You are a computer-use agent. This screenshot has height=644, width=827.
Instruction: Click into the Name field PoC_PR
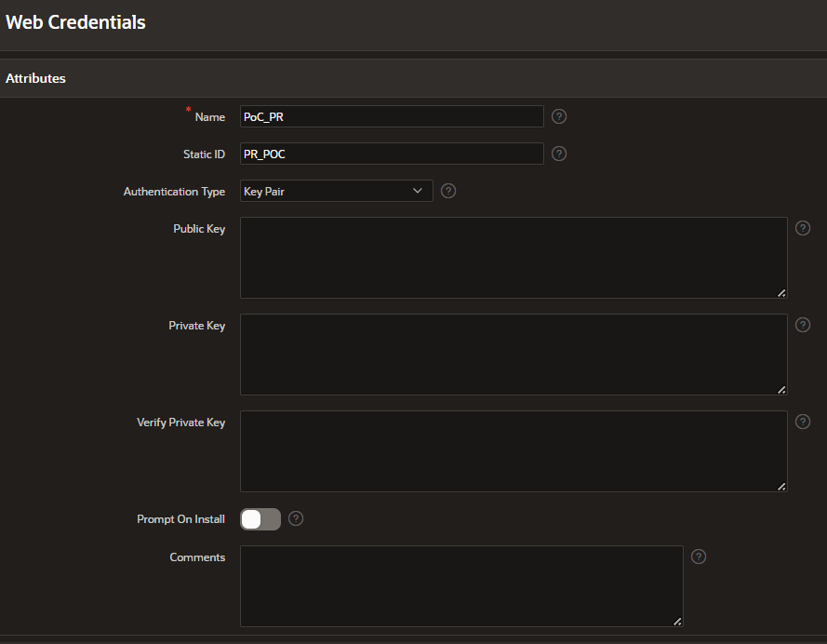392,116
